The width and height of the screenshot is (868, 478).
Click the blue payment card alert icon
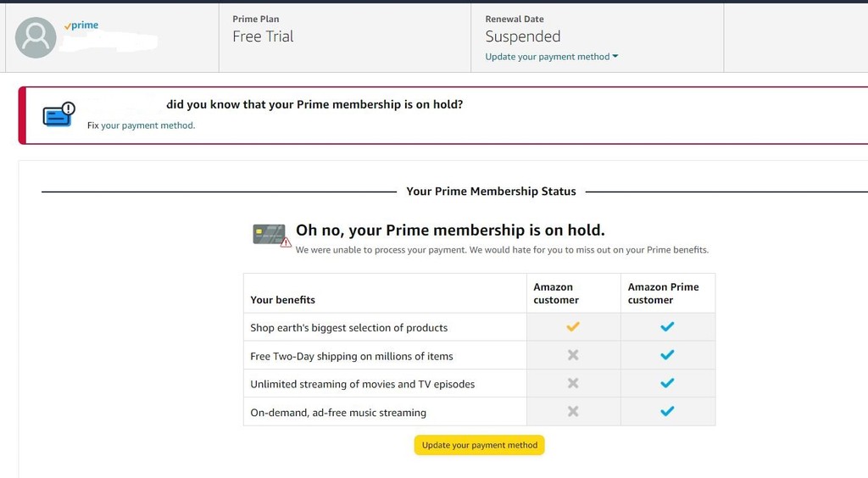(59, 114)
